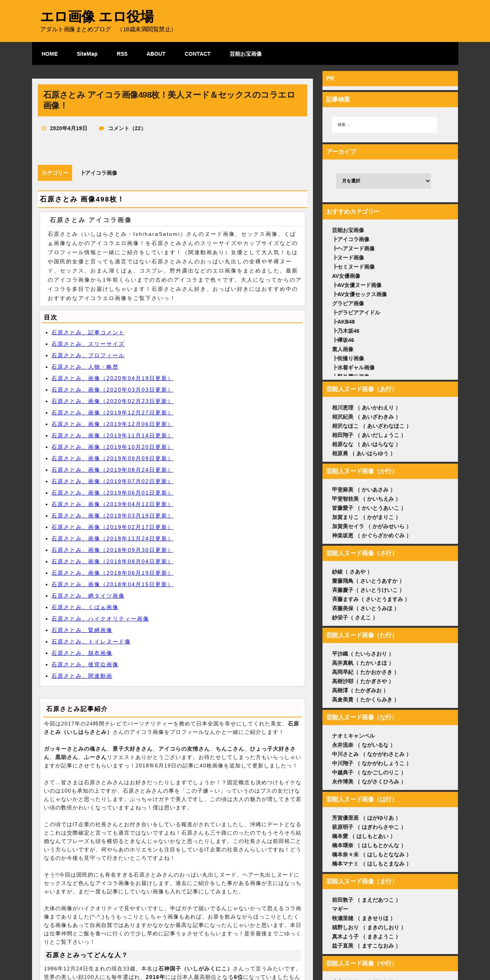Open the 2019年08月24日更新 contents link
The height and width of the screenshot is (980, 490).
[112, 470]
